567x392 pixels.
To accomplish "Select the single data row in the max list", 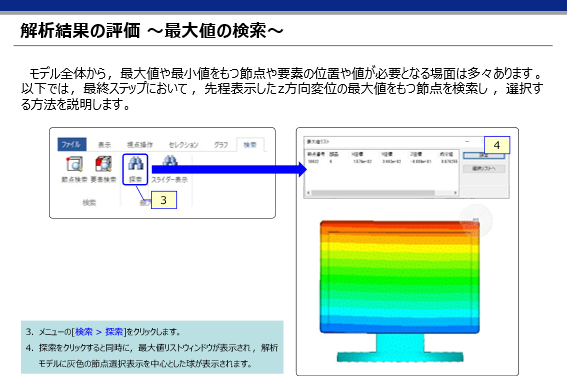I will coord(382,162).
